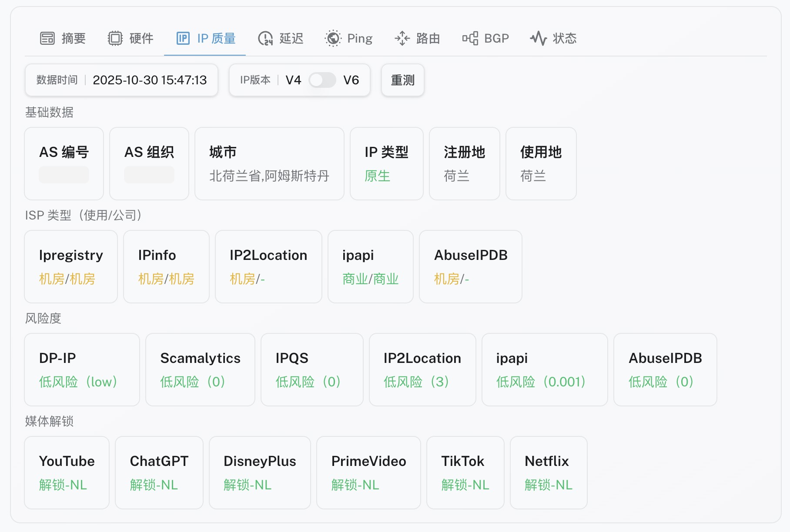
Task: Select the V6 label option
Action: (x=351, y=80)
